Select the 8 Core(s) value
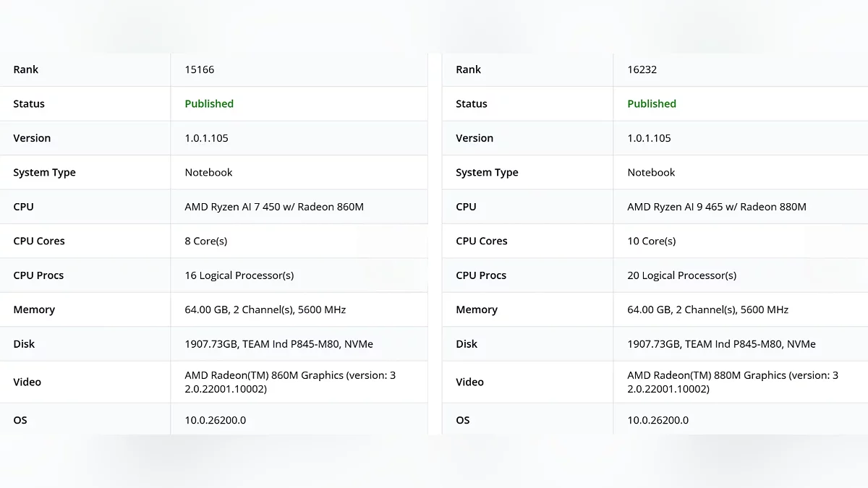868x488 pixels. tap(206, 241)
